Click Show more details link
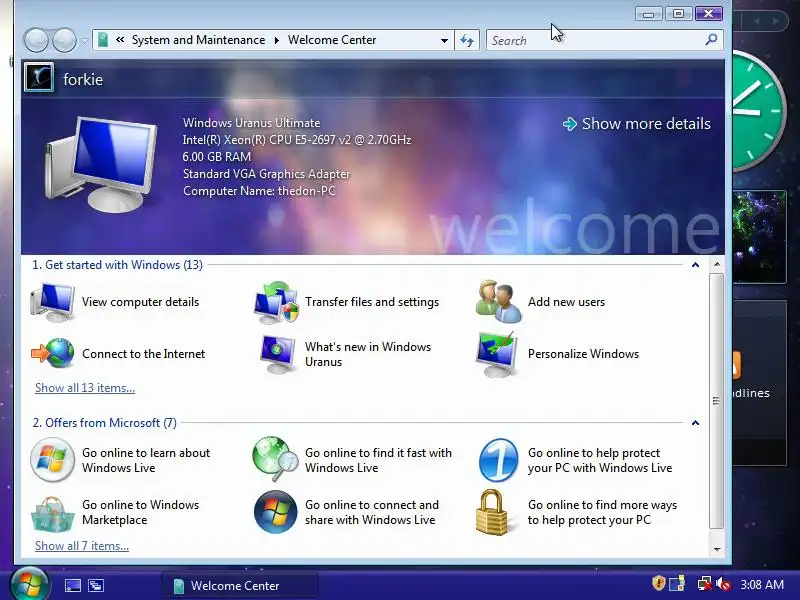 tap(636, 123)
